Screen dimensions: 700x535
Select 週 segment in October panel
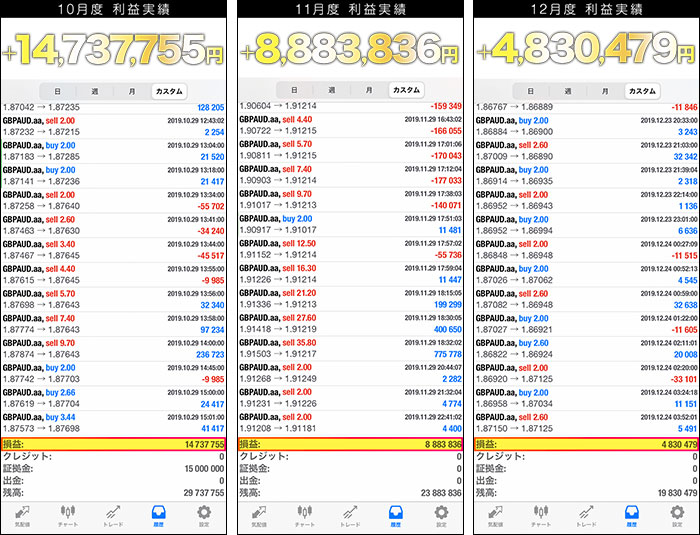(x=95, y=92)
